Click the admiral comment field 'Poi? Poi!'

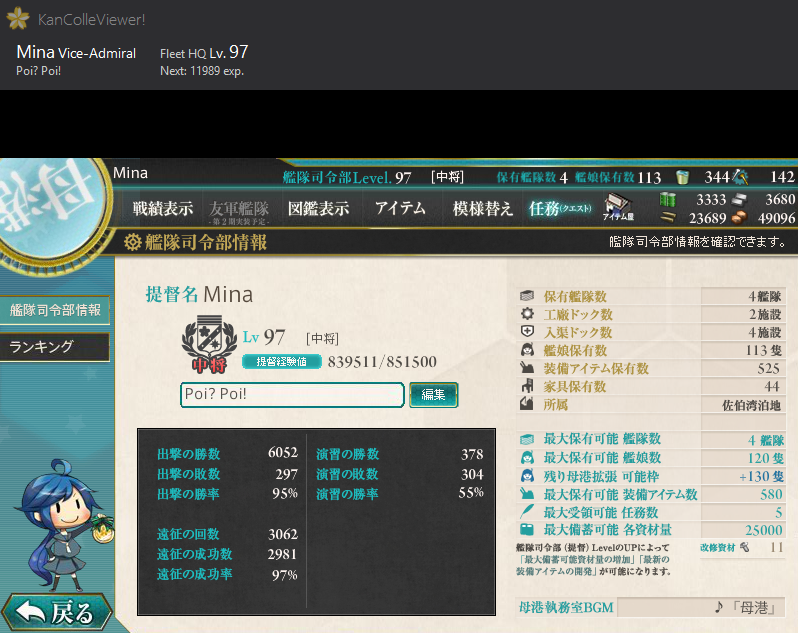(x=292, y=395)
